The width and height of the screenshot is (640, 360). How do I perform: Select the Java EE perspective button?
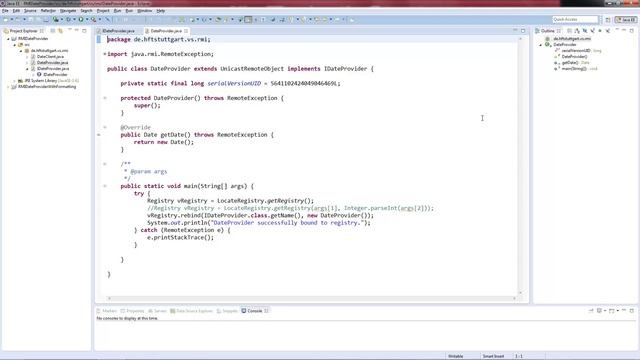pyautogui.click(x=626, y=20)
